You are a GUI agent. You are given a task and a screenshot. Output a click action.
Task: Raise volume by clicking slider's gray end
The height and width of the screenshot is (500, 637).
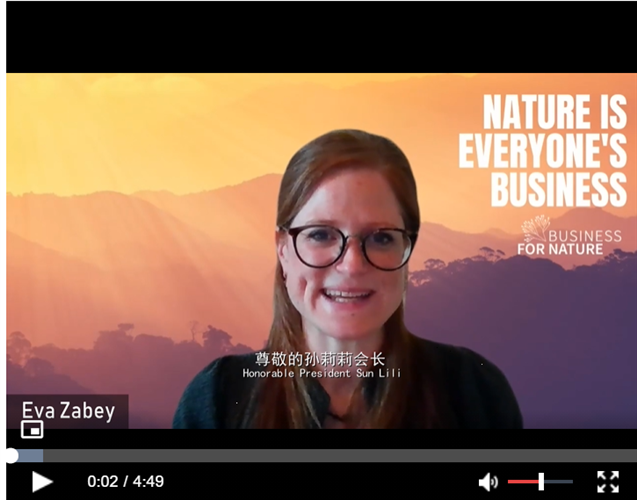point(569,482)
